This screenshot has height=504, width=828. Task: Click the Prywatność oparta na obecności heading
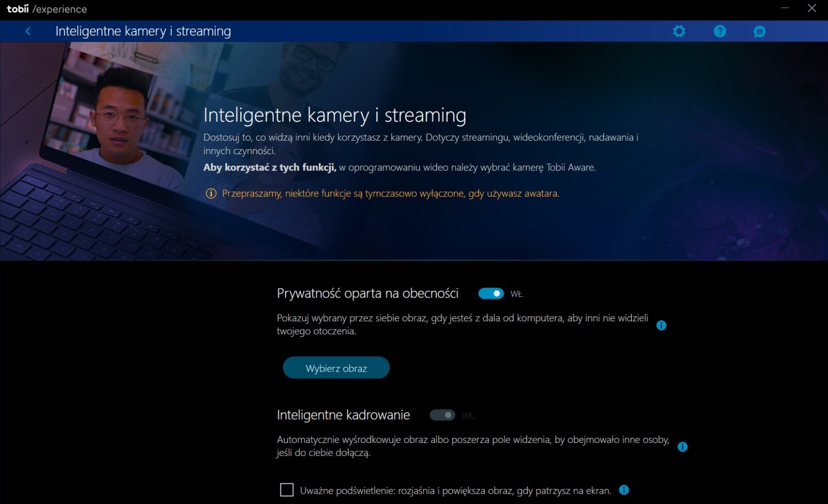pos(367,294)
